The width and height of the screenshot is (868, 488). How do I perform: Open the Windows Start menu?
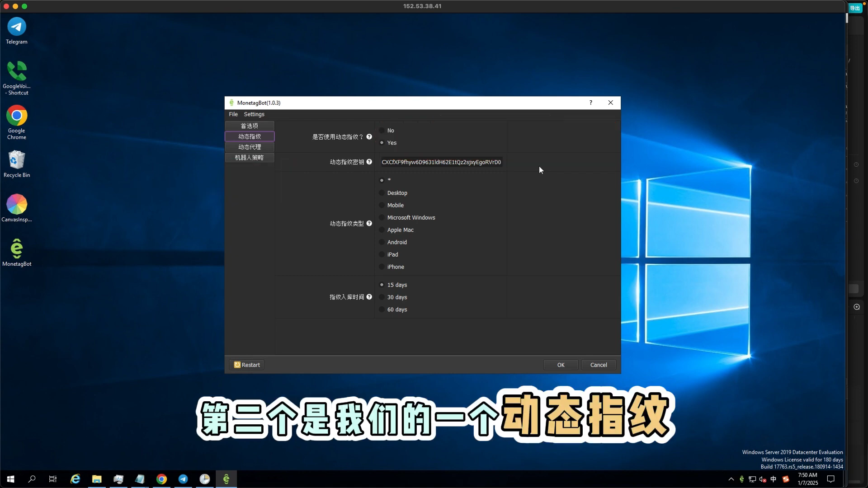click(11, 479)
